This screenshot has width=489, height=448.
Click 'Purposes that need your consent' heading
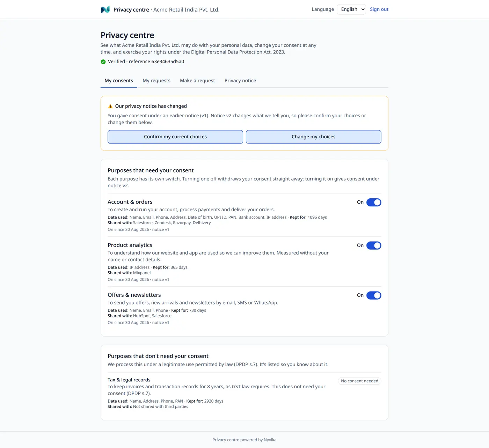point(151,170)
